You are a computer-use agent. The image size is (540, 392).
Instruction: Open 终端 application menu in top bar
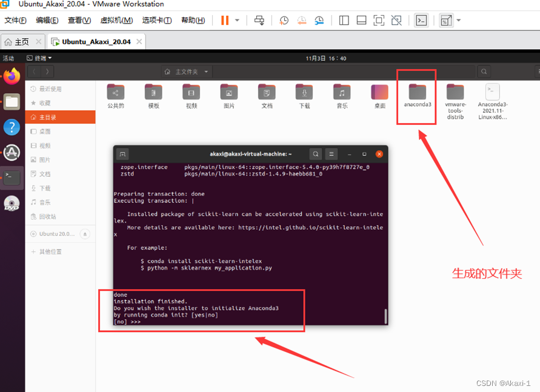[39, 58]
